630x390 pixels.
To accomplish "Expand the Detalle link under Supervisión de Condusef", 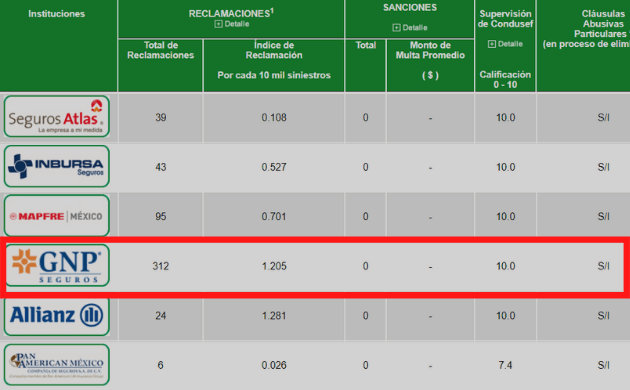I will 505,44.
